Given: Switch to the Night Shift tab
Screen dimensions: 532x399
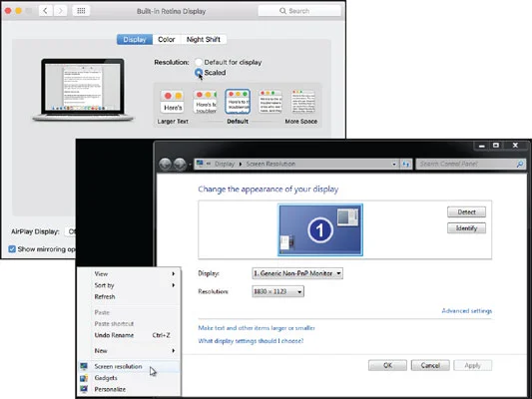Looking at the screenshot, I should pyautogui.click(x=204, y=39).
